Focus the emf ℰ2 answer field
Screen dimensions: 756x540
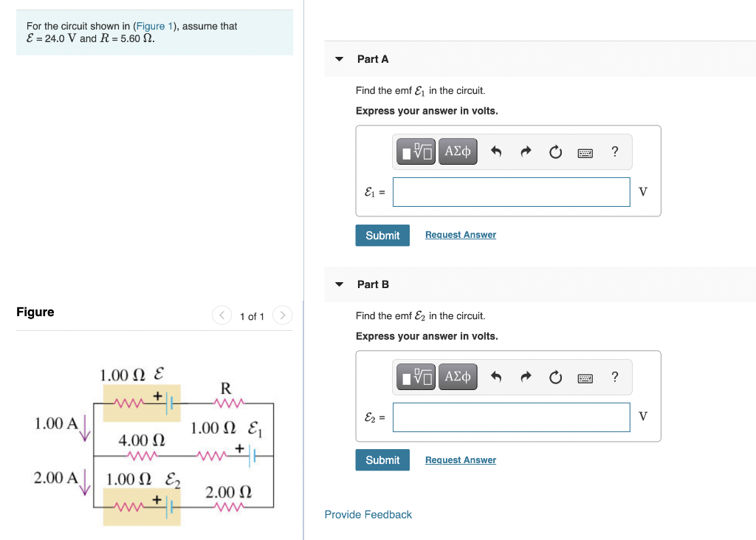pyautogui.click(x=511, y=417)
